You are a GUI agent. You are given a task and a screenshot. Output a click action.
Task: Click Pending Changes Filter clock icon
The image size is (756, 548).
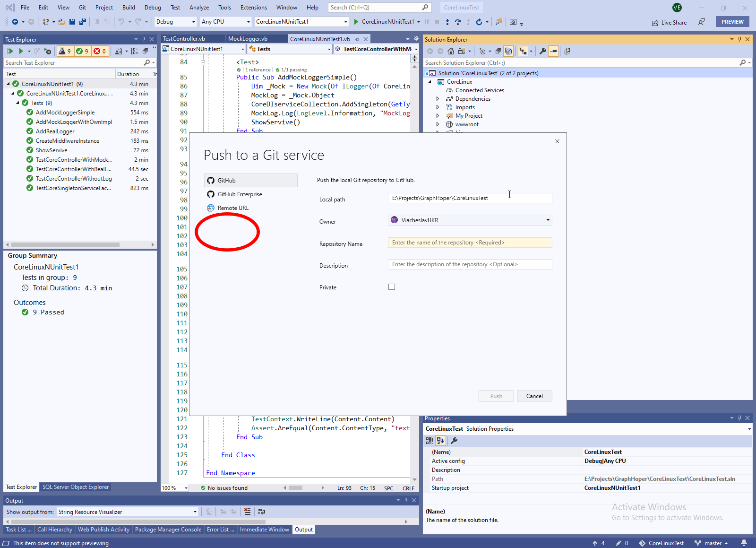coord(482,51)
